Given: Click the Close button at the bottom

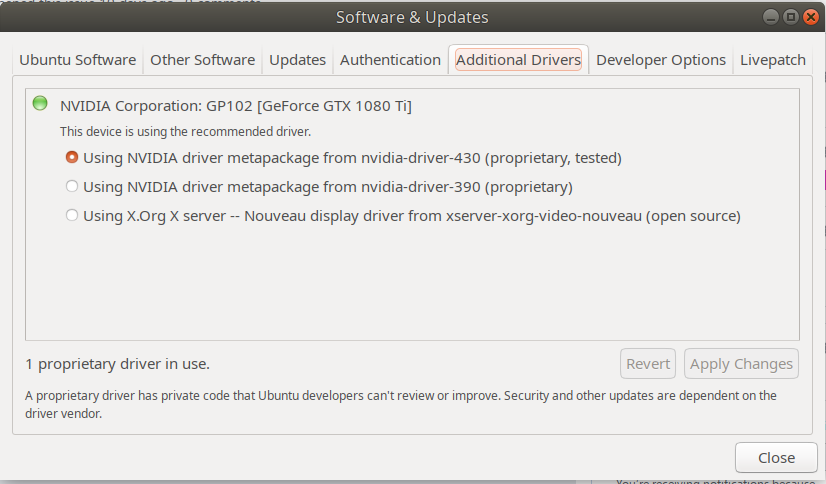Looking at the screenshot, I should tap(776, 458).
